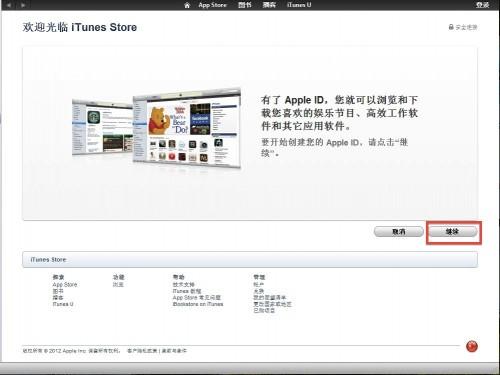Click footer App Store link under 探索
500x375 pixels.
pyautogui.click(x=65, y=284)
